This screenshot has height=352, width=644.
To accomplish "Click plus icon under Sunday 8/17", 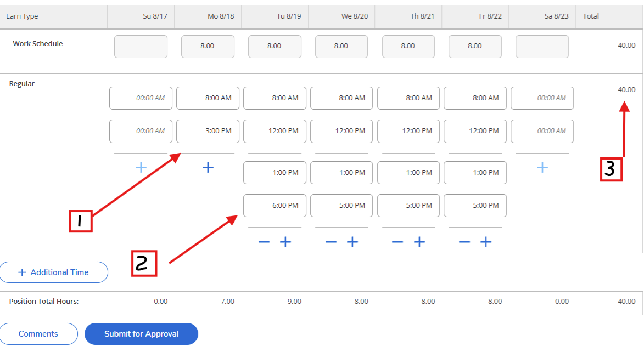I will coord(141,168).
